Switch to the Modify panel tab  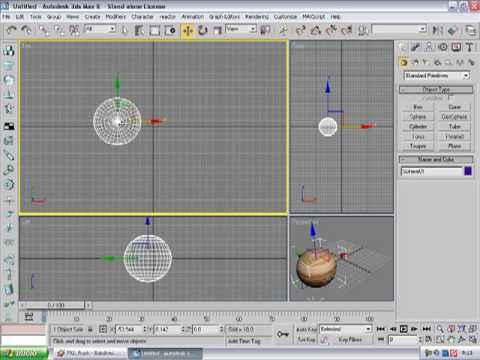416,47
